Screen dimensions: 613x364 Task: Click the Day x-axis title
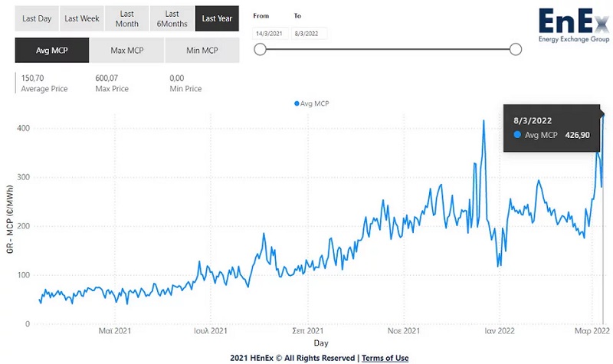coord(321,343)
